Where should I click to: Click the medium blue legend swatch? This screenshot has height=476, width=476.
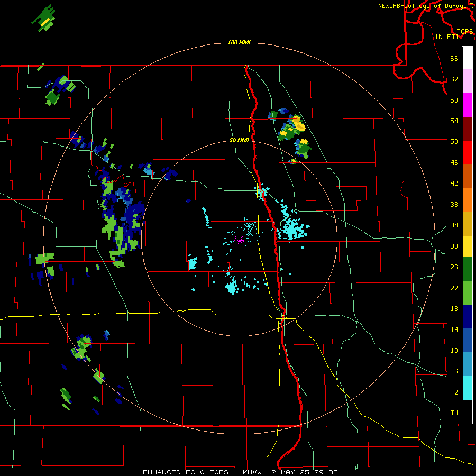click(x=467, y=340)
